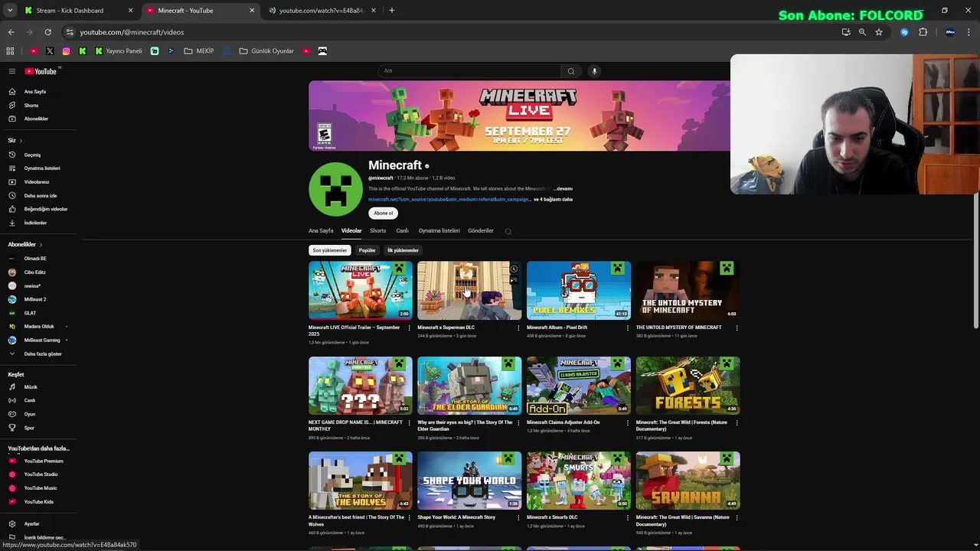Open YouTube Music in sidebar

(x=40, y=488)
